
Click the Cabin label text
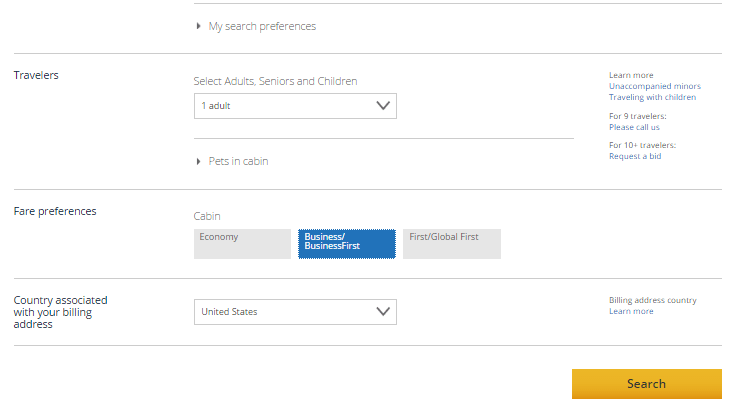[207, 216]
